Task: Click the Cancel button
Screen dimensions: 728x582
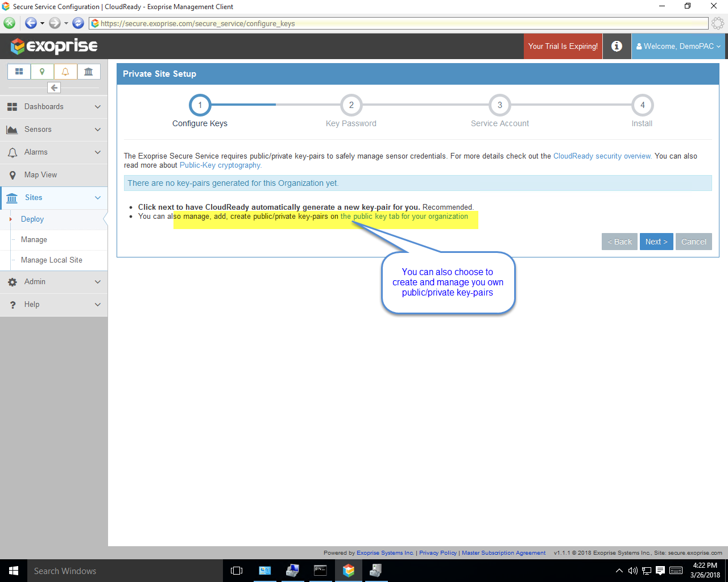Action: [694, 242]
